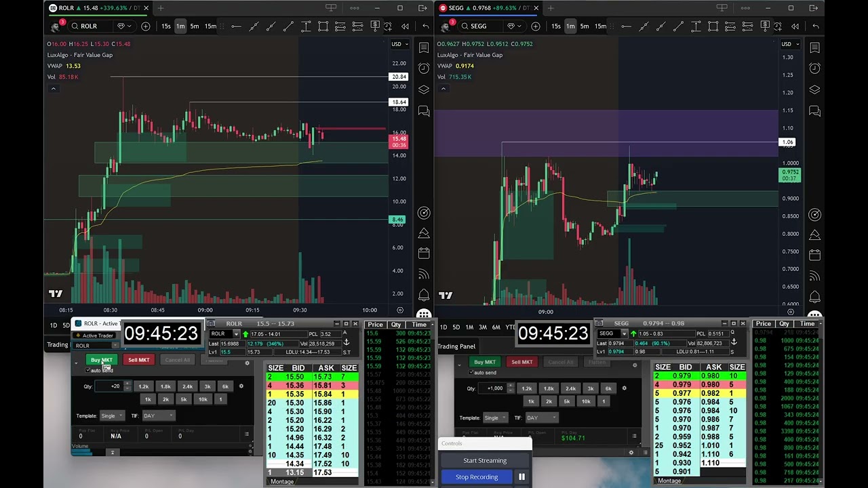Toggle auto send checkbox in the SEGG panel
The width and height of the screenshot is (868, 488).
point(471,372)
